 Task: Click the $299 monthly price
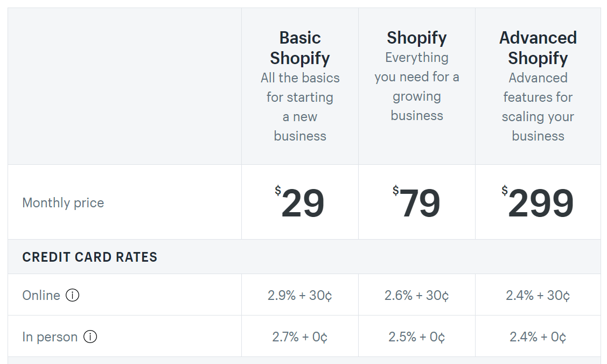[538, 203]
